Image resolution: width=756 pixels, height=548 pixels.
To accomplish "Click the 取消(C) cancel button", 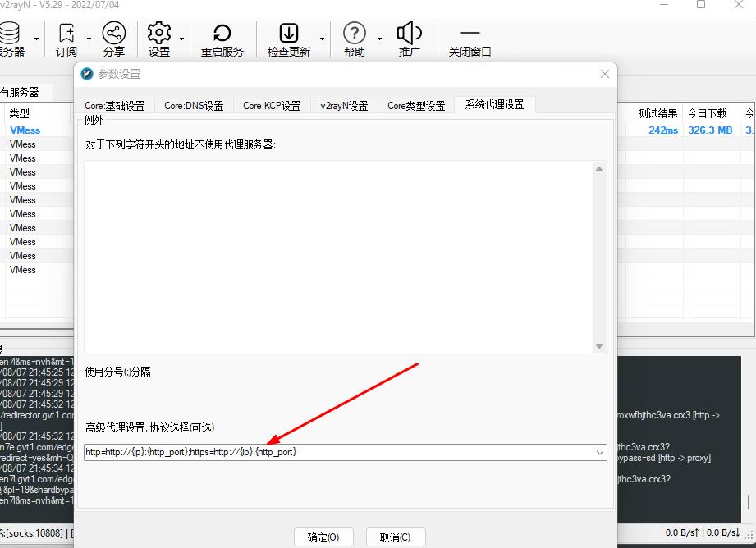I will click(x=396, y=537).
